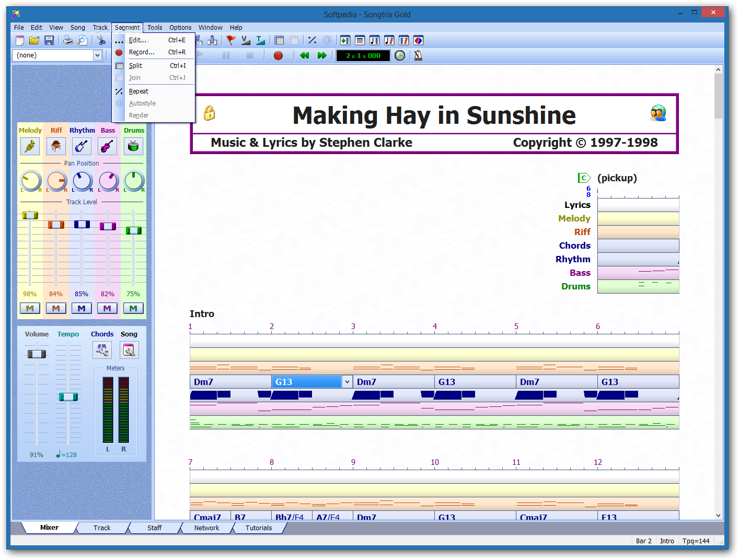Save the song with the floppy disk icon

[49, 40]
